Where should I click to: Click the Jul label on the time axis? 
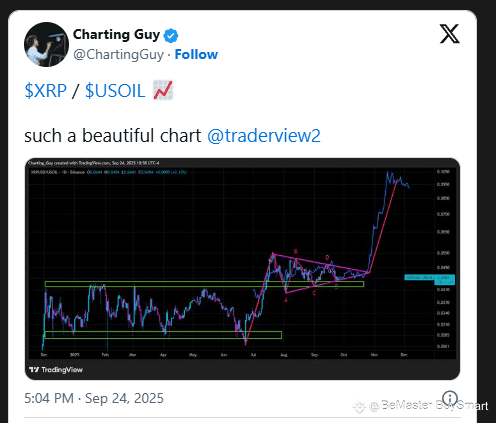click(x=253, y=355)
